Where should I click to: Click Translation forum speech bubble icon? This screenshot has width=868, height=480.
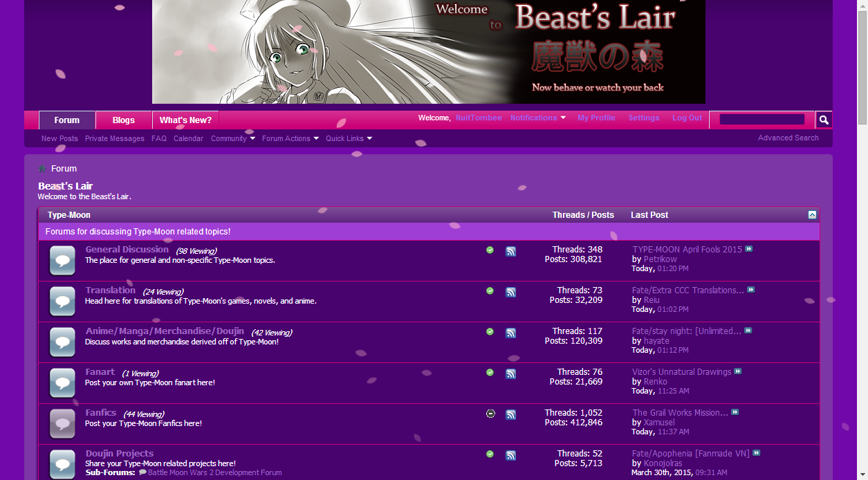62,302
